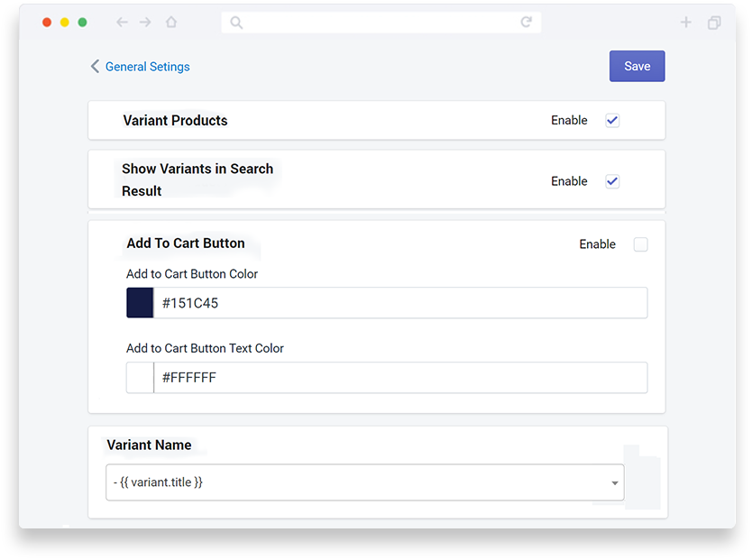Click the duplicate windows icon at top right
Viewport: 752px width, 560px height.
[714, 23]
